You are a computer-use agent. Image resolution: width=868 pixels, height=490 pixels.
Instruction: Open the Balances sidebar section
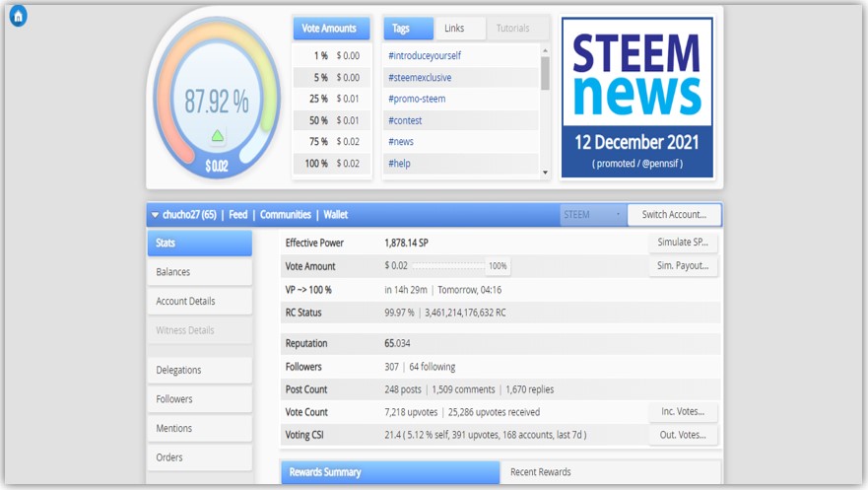pos(200,272)
